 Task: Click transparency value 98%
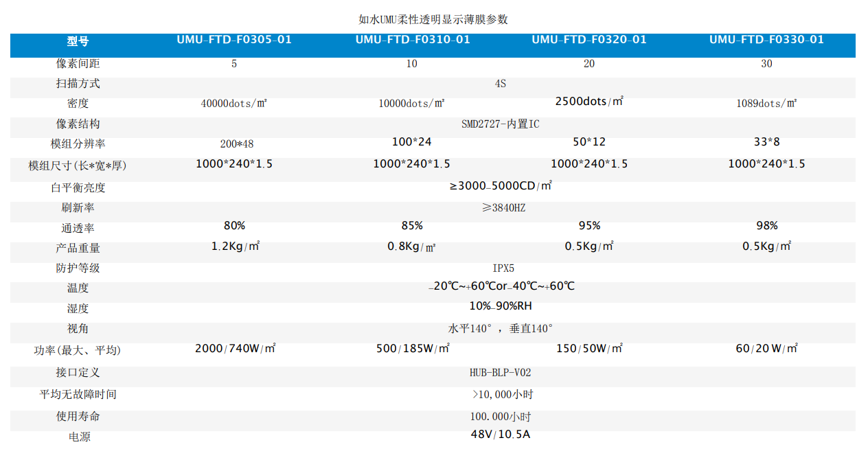point(766,226)
